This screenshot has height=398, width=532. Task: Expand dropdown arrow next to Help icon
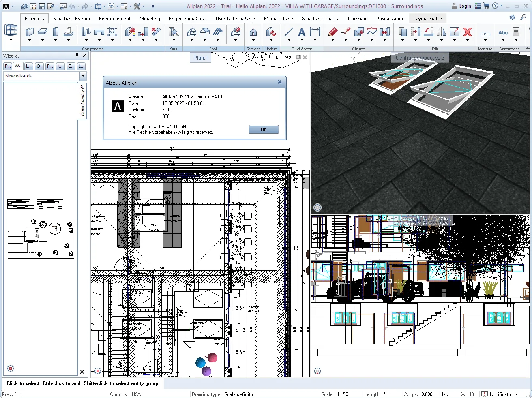pos(501,6)
